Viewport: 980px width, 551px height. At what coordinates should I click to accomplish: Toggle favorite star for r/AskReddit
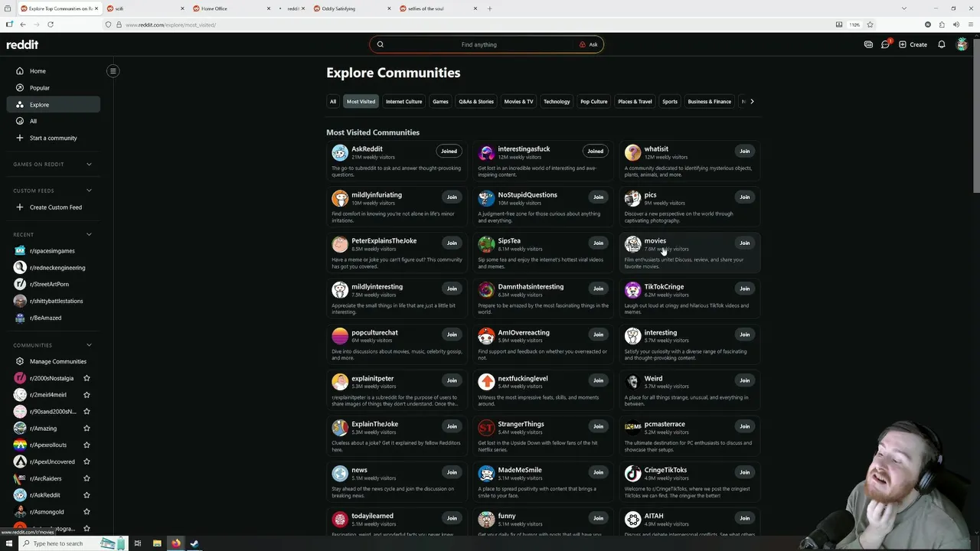pos(87,495)
